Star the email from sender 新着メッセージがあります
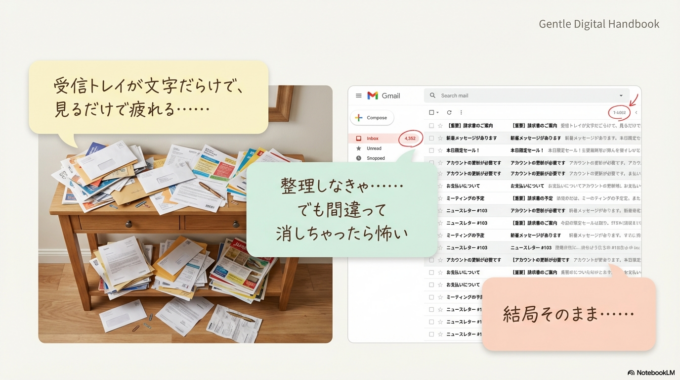The image size is (680, 380). 440,138
